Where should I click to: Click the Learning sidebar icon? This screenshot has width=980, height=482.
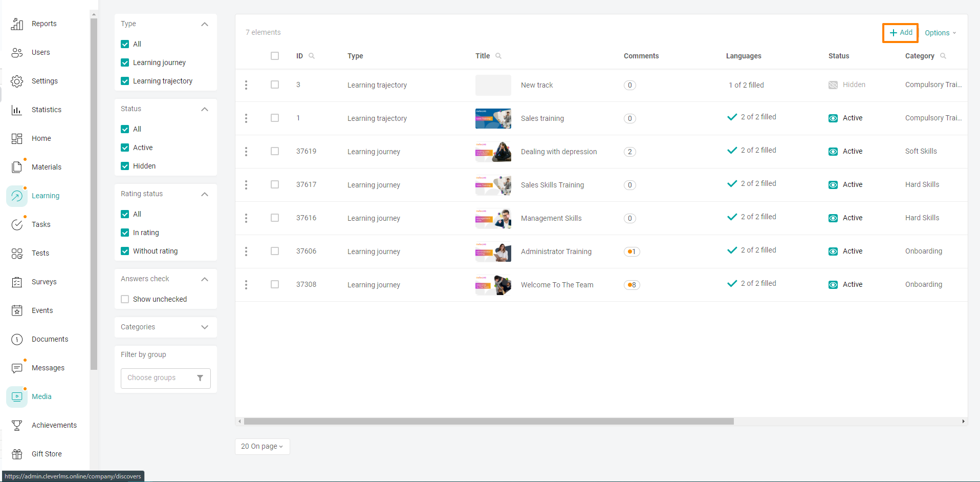click(x=17, y=196)
